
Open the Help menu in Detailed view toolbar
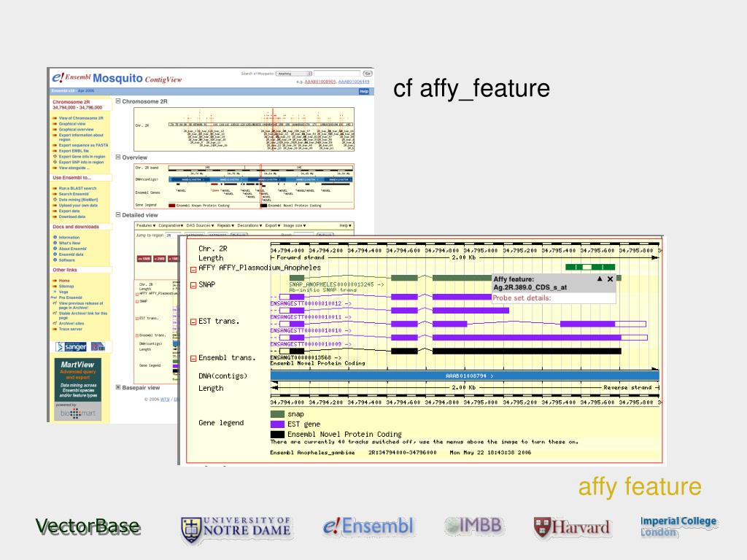tap(345, 226)
